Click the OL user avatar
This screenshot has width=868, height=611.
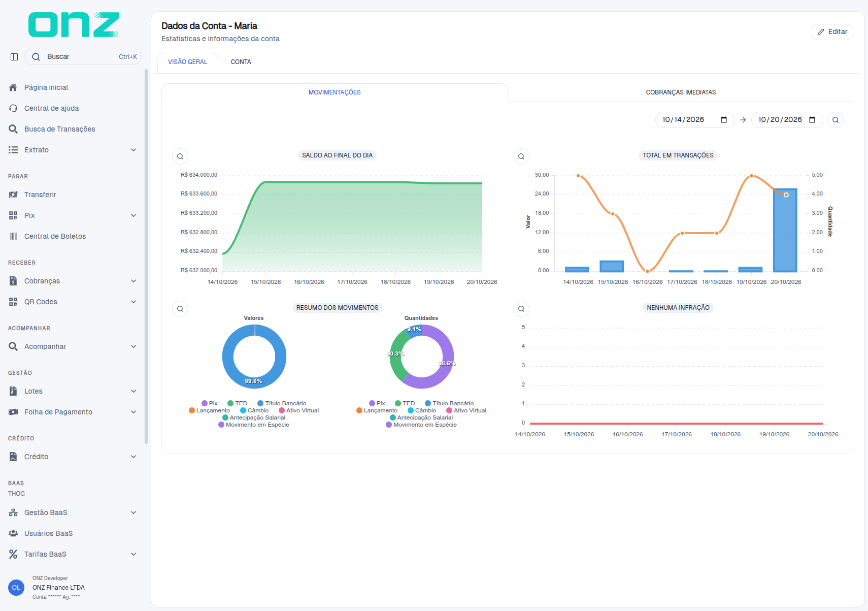16,588
